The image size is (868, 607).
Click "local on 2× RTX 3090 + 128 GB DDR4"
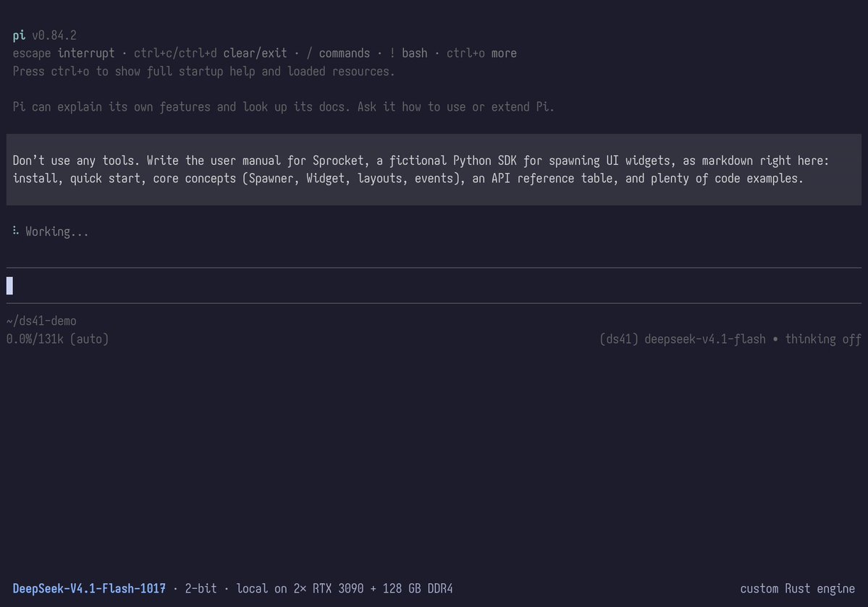coord(345,588)
